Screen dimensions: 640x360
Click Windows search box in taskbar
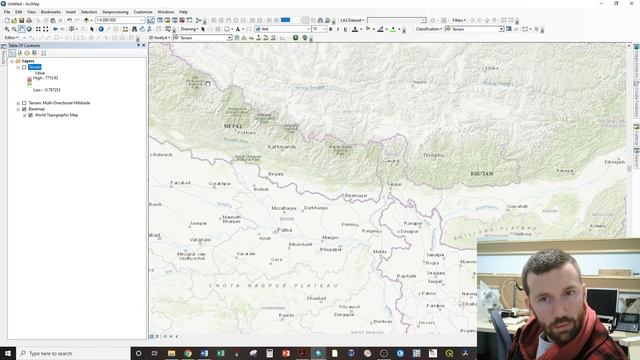74,353
